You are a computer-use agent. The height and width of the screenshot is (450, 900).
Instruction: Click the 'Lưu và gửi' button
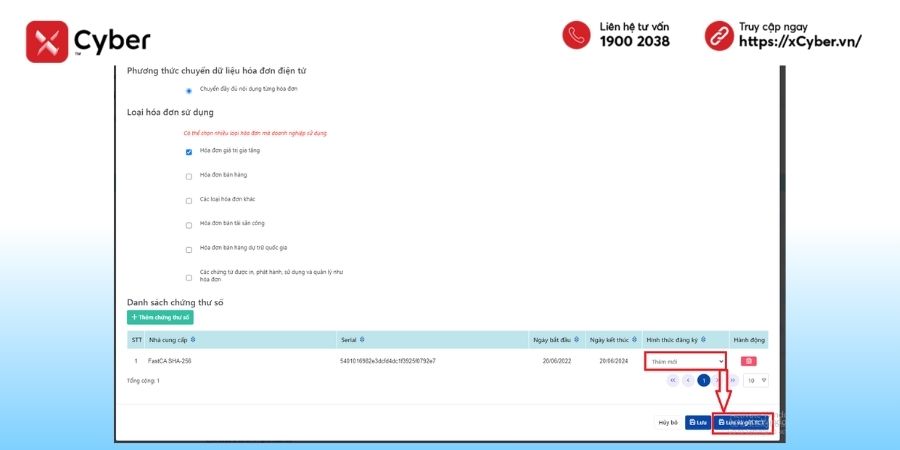coord(742,422)
